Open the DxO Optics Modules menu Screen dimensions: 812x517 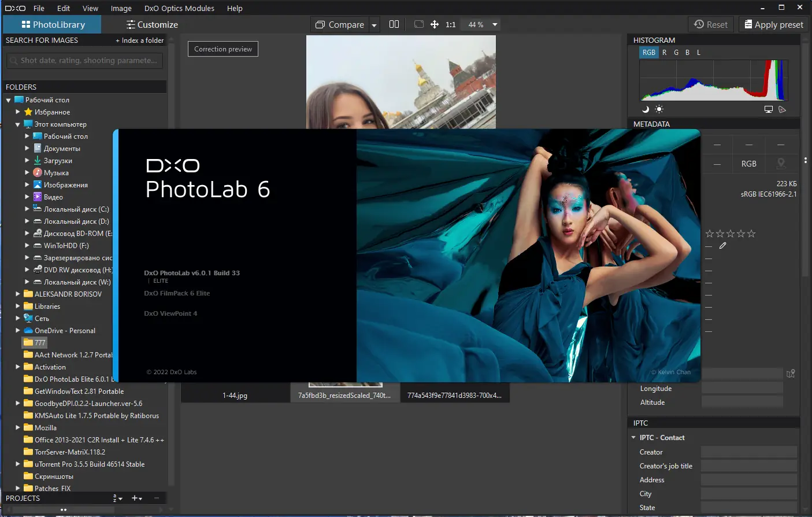point(179,8)
